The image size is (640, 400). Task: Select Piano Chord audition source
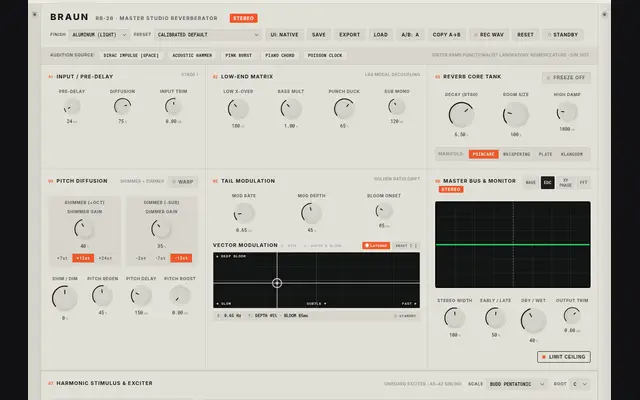coord(280,55)
